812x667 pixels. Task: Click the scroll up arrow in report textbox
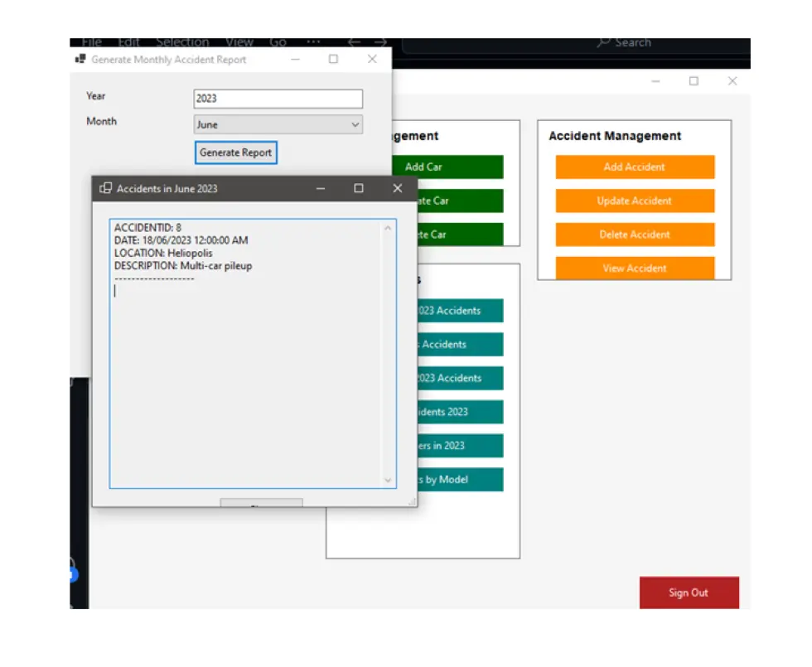pyautogui.click(x=388, y=228)
